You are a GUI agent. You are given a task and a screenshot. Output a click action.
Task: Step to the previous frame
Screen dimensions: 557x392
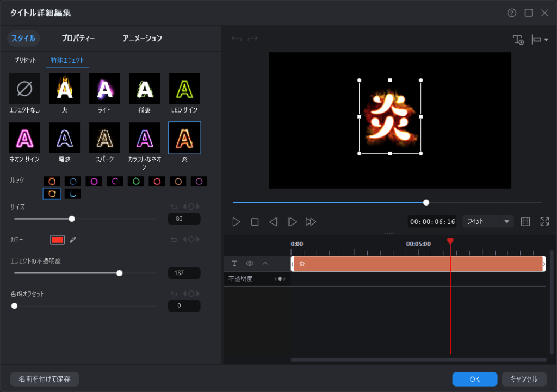274,222
